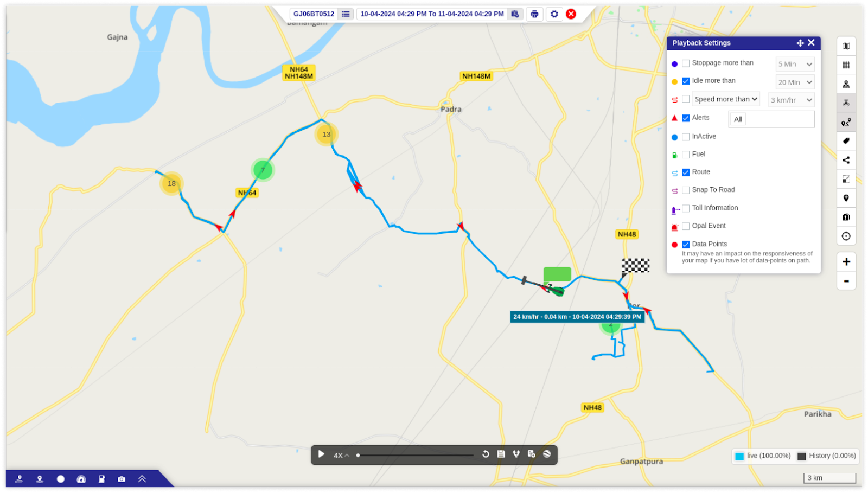The height and width of the screenshot is (493, 868).
Task: Open the calendar date range picker icon
Action: (x=515, y=14)
